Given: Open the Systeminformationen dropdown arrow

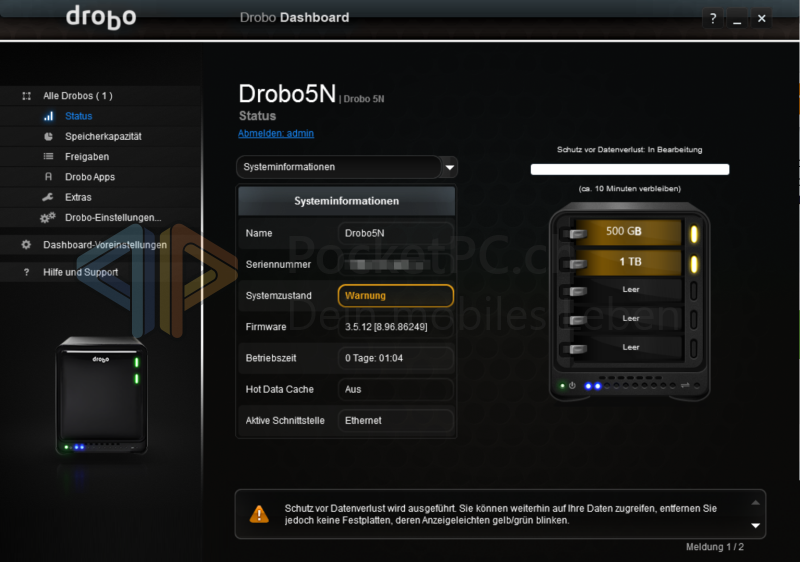Looking at the screenshot, I should click(449, 167).
